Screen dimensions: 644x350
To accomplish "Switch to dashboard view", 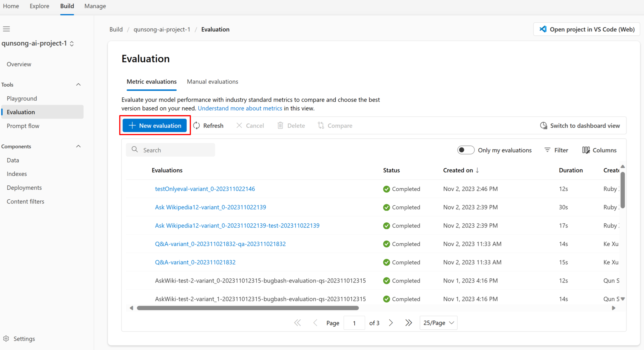I will (580, 125).
